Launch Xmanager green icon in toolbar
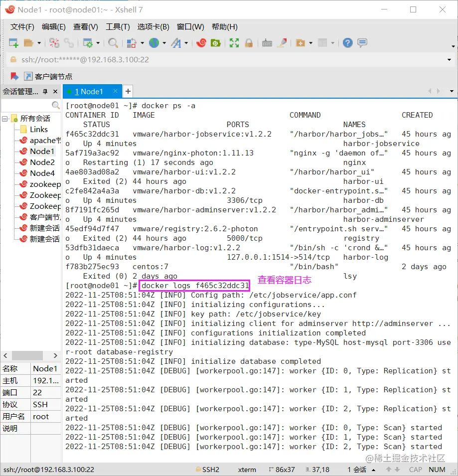The image size is (458, 476). point(215,43)
